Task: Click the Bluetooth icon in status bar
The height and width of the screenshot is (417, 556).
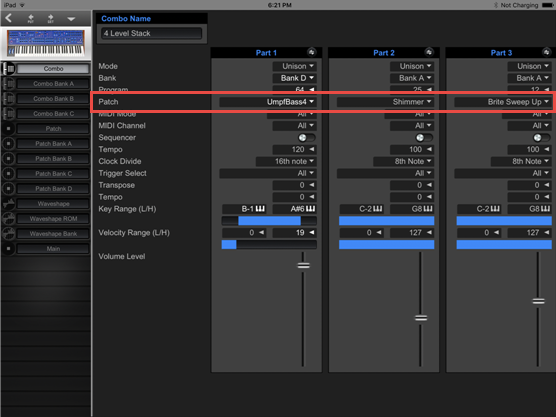Action: click(x=496, y=5)
